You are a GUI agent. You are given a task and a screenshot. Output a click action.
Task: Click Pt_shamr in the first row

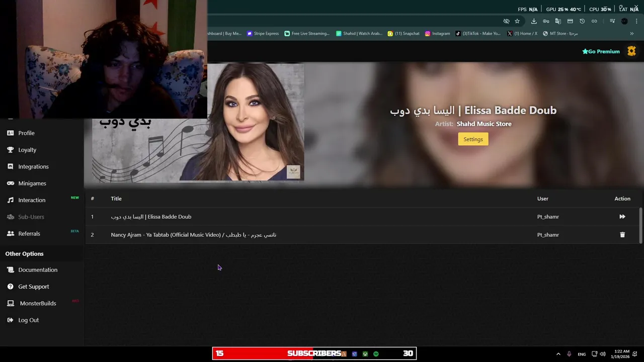point(548,217)
